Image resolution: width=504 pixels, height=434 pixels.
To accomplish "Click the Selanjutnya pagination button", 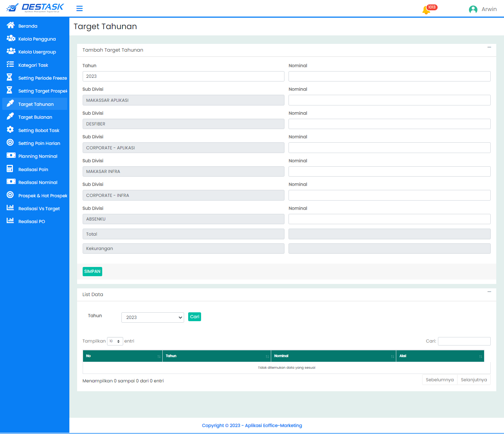I will 474,380.
